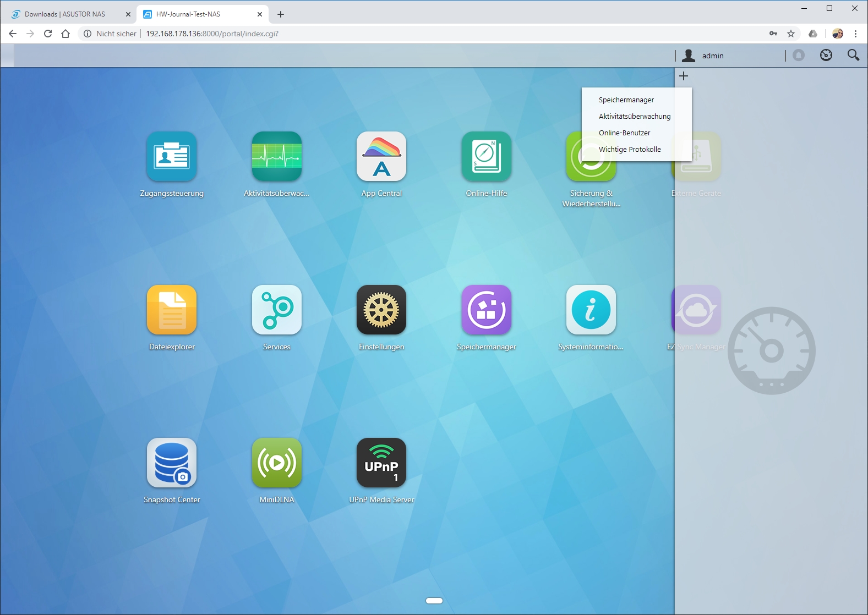Add a widget with the plus button

684,76
